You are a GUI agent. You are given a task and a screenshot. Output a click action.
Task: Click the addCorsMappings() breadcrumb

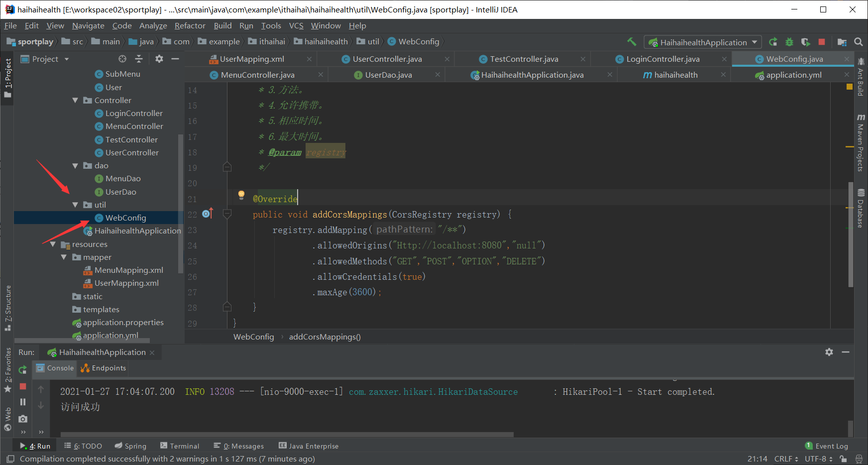pyautogui.click(x=325, y=337)
